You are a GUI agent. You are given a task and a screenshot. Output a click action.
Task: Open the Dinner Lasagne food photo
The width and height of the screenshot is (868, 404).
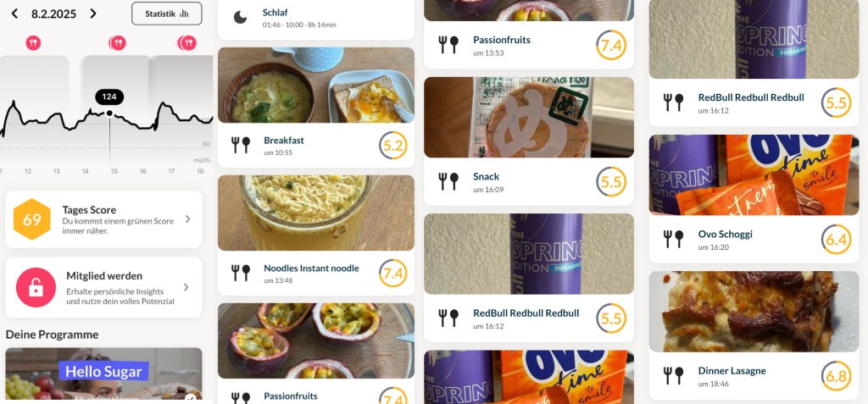coord(754,312)
